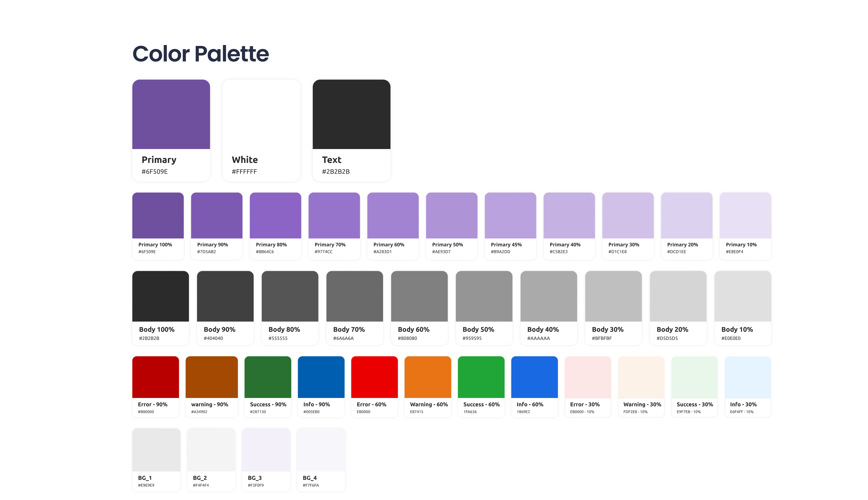Choose the BG_3 #F3F0F9 swatch
This screenshot has height=500, width=868.
266,450
